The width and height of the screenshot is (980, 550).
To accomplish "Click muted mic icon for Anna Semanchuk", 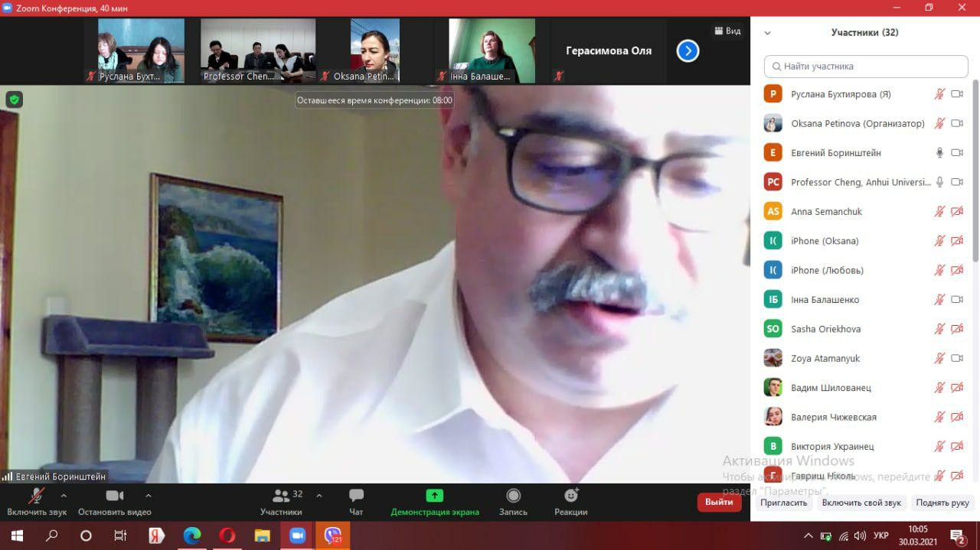I will click(939, 211).
